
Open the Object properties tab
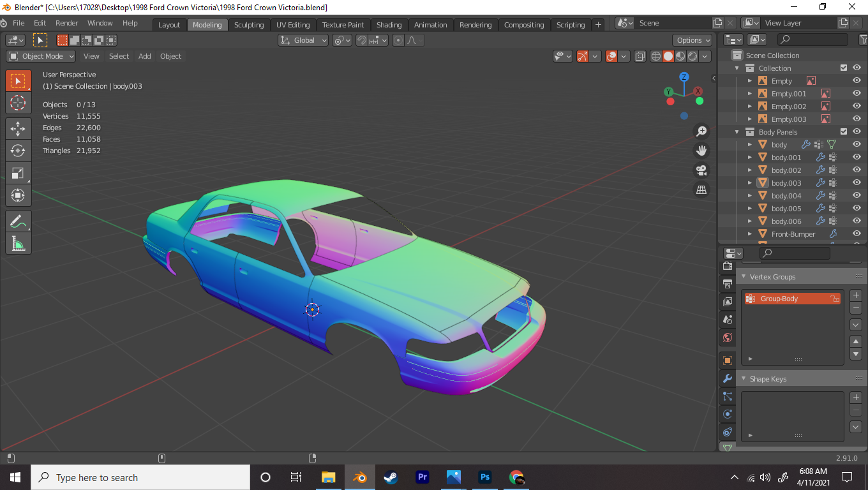point(728,360)
